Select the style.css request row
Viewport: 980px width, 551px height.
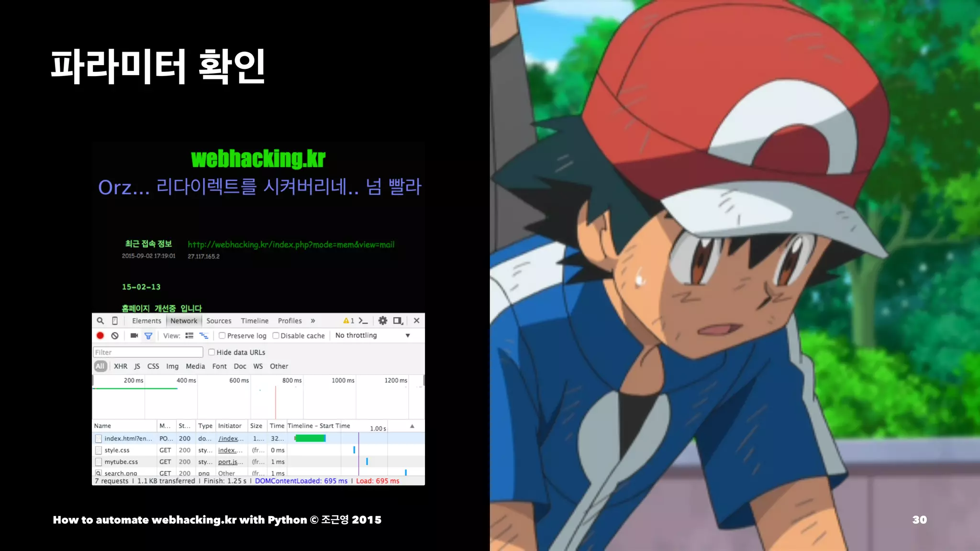point(258,450)
